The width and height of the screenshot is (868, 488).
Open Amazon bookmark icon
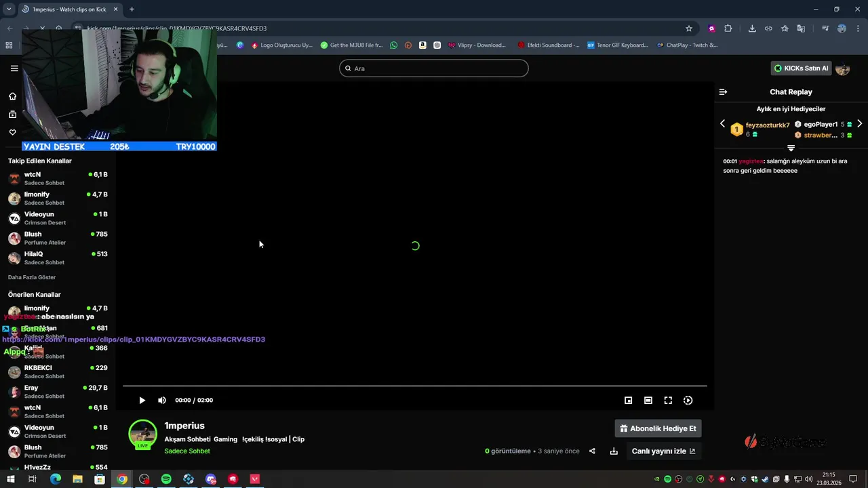[x=422, y=45]
